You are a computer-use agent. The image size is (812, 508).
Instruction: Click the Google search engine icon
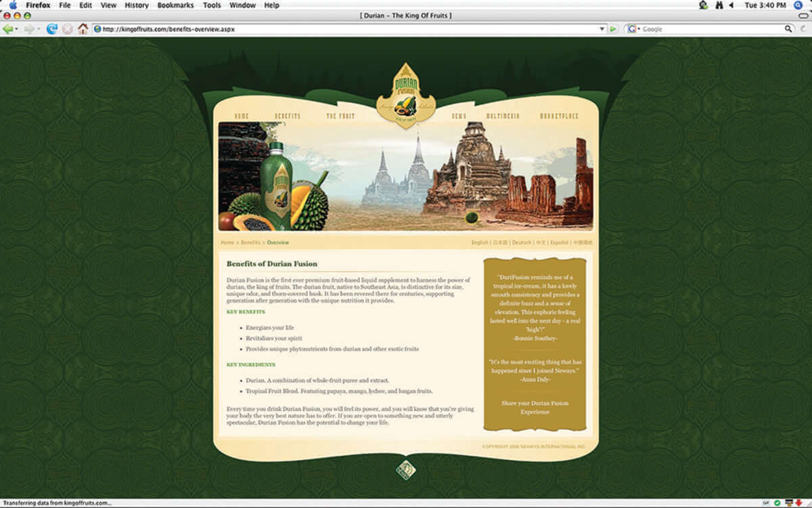(631, 29)
